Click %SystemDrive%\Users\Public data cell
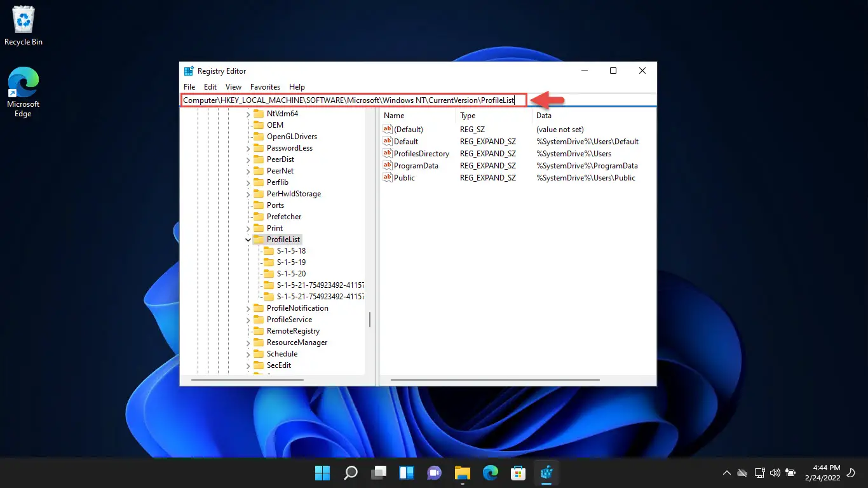 (586, 177)
